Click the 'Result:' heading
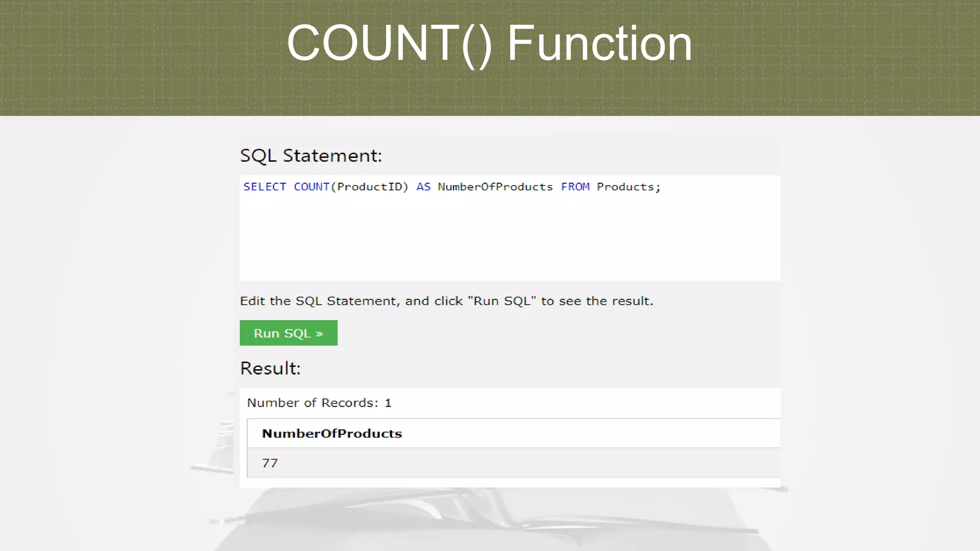This screenshot has width=980, height=551. [270, 368]
